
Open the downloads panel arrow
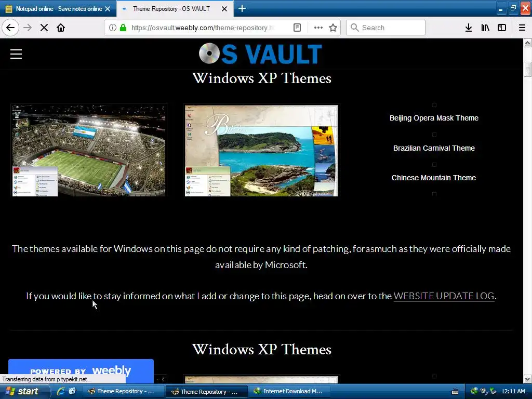(x=469, y=28)
